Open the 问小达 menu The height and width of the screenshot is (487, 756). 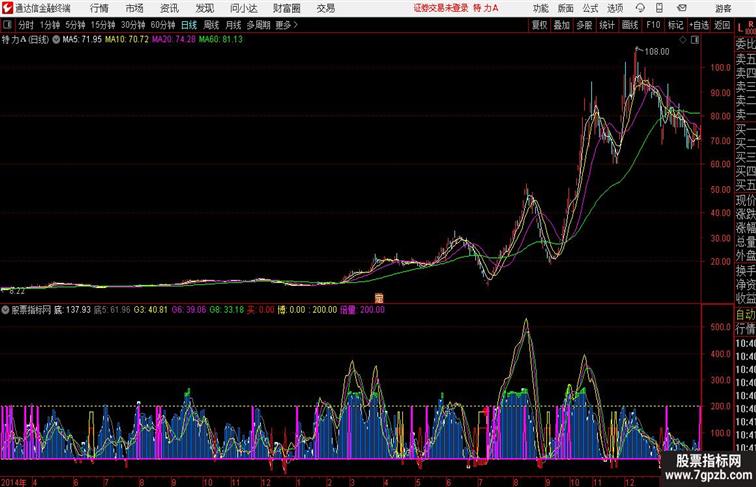coord(243,8)
